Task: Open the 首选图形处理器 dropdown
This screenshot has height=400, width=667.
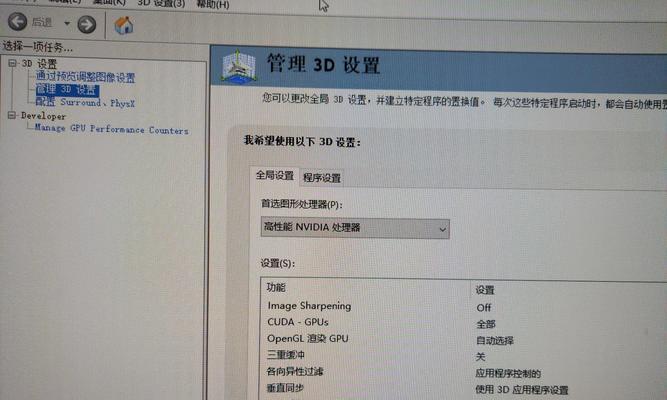Action: [x=355, y=228]
